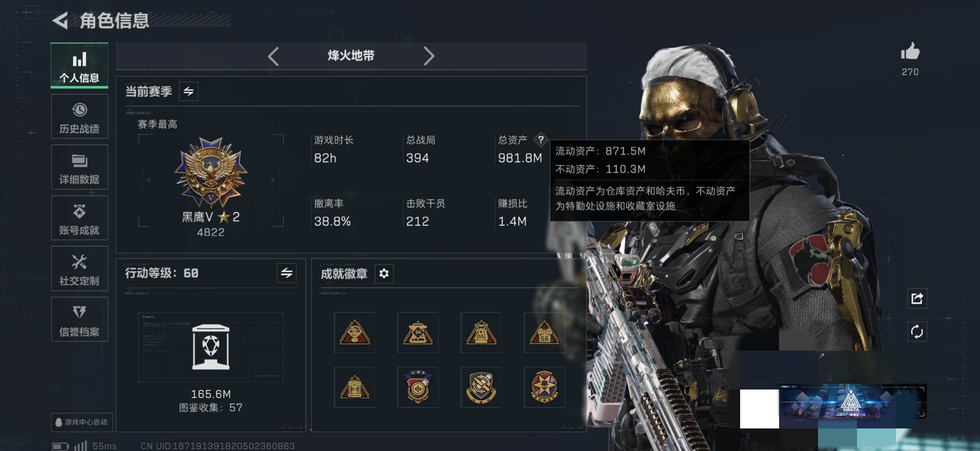Show the 总资产 question mark help
The image size is (980, 451).
(x=541, y=140)
